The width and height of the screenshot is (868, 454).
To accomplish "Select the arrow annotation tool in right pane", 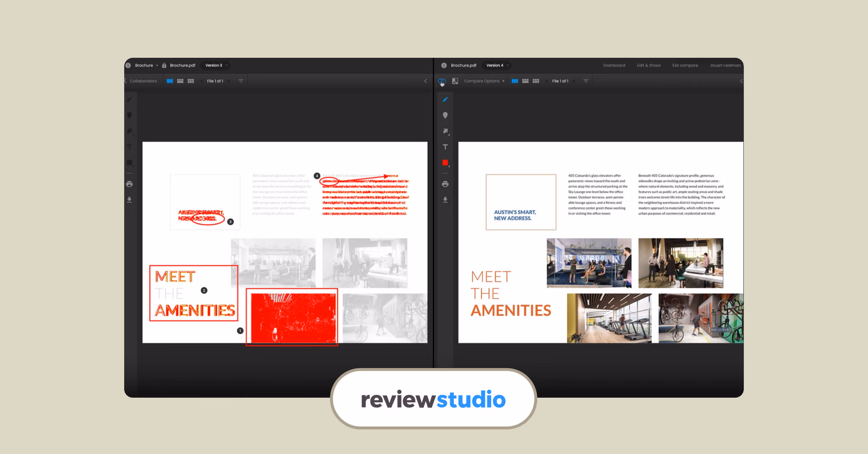I will (445, 131).
